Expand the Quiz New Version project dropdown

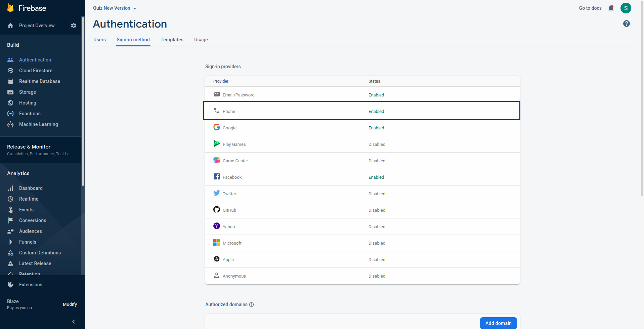pyautogui.click(x=115, y=8)
